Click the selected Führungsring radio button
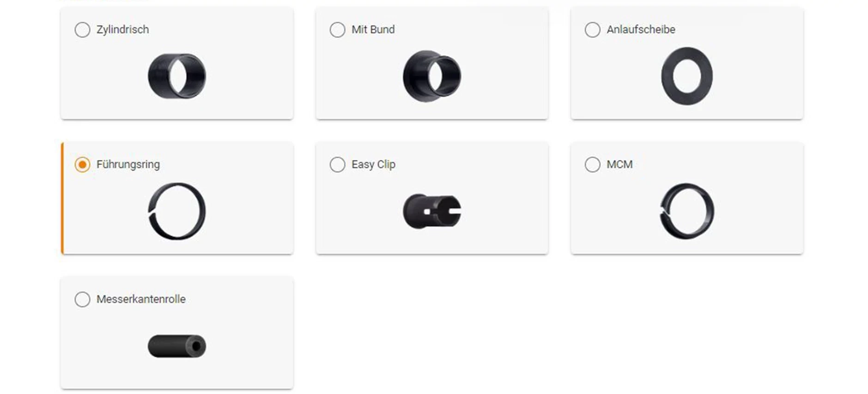 pos(82,165)
